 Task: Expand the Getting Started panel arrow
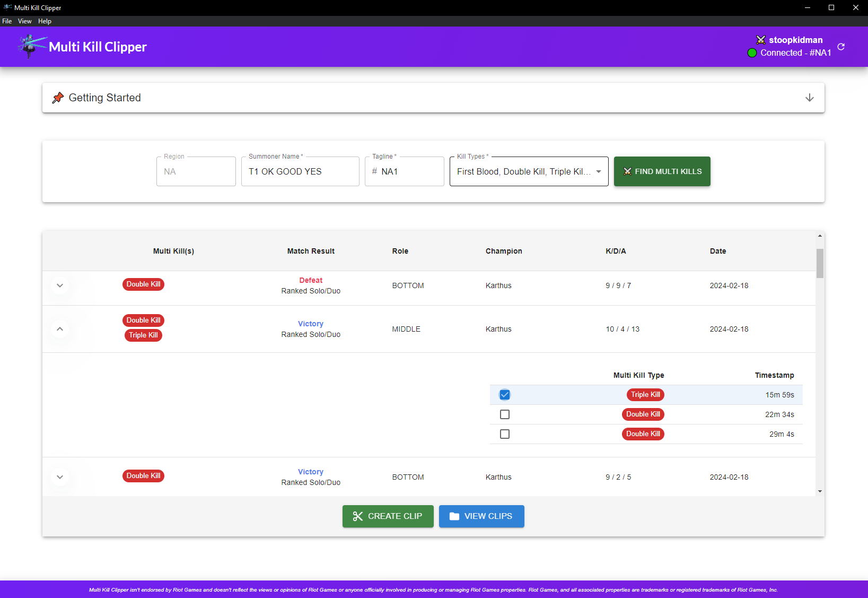pos(809,98)
